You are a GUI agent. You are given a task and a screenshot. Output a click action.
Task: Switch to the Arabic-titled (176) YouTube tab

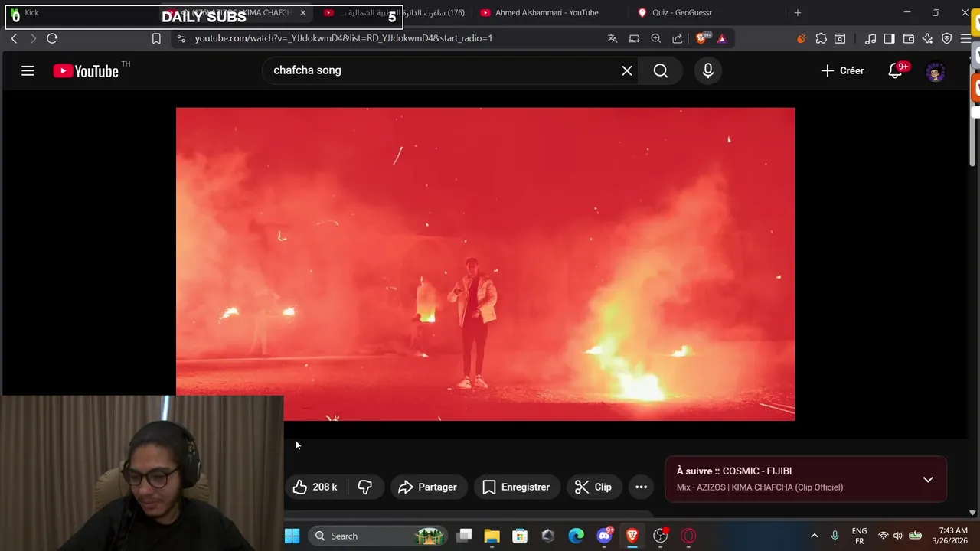(395, 13)
